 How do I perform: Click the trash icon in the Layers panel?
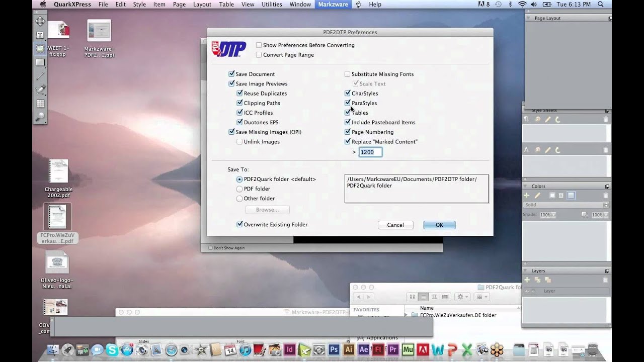[x=605, y=280]
